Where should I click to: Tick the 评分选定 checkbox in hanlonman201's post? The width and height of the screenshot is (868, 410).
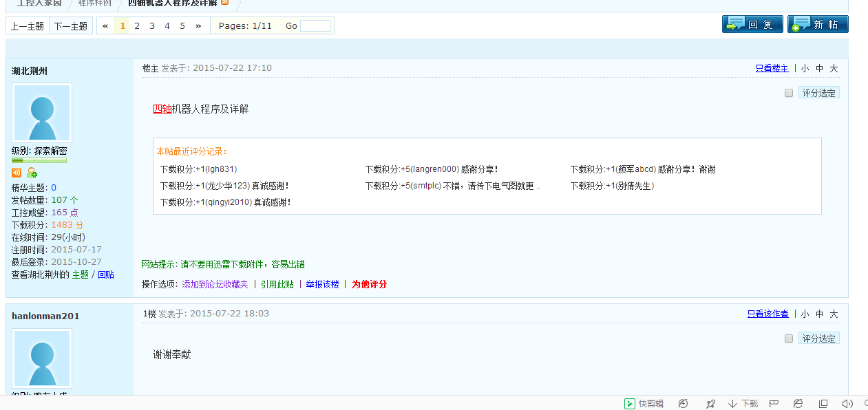tap(789, 338)
